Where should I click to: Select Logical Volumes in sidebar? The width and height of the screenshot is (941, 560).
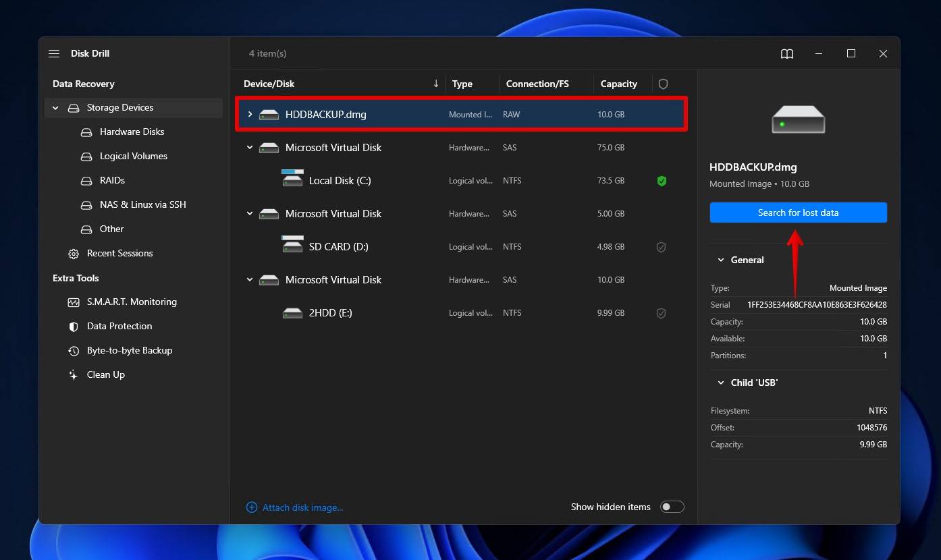pyautogui.click(x=134, y=157)
